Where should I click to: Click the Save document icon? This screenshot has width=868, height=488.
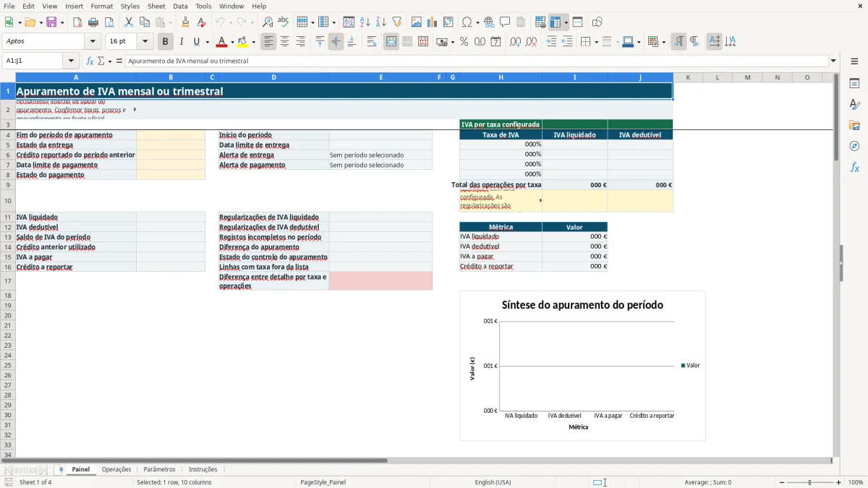pyautogui.click(x=51, y=22)
